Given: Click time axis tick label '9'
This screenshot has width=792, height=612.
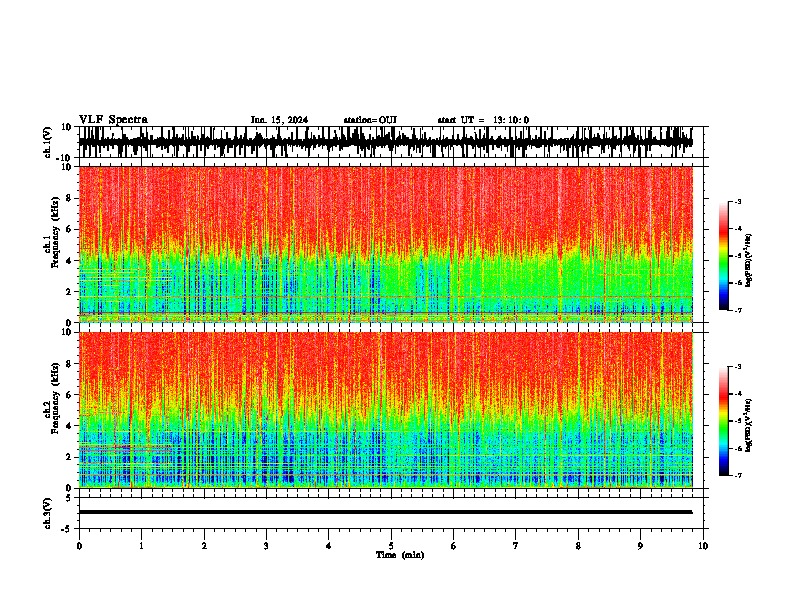Looking at the screenshot, I should pyautogui.click(x=640, y=546).
